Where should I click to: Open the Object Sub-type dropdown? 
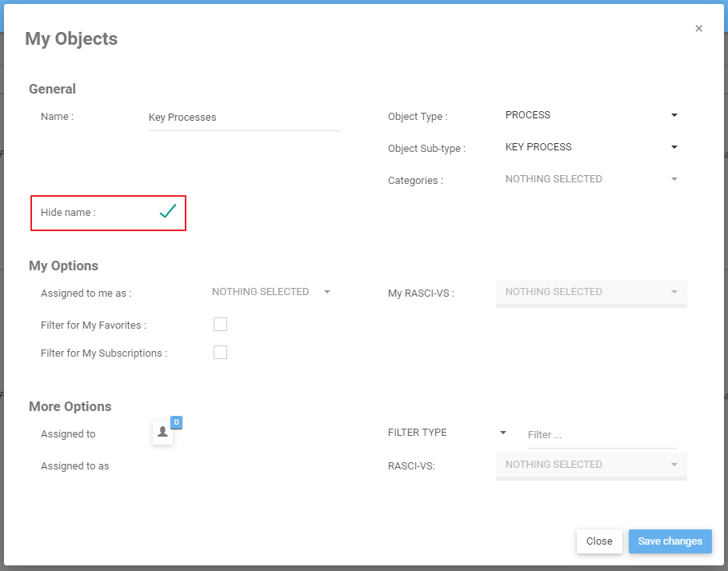(x=590, y=147)
